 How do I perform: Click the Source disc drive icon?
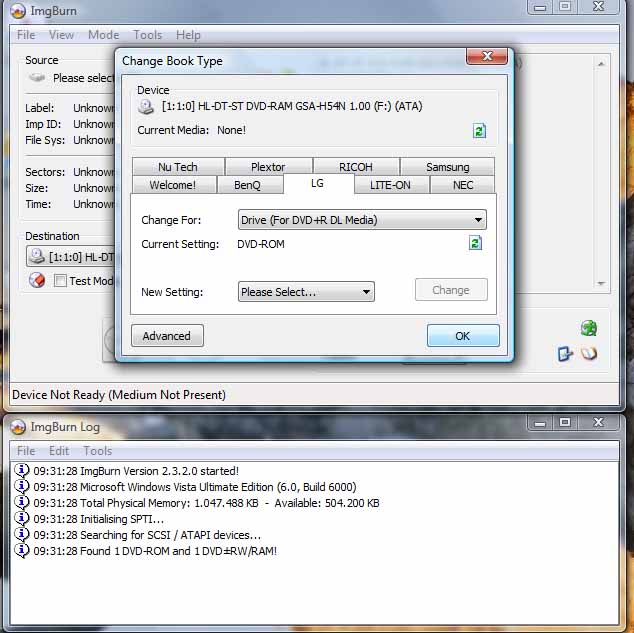(x=37, y=77)
